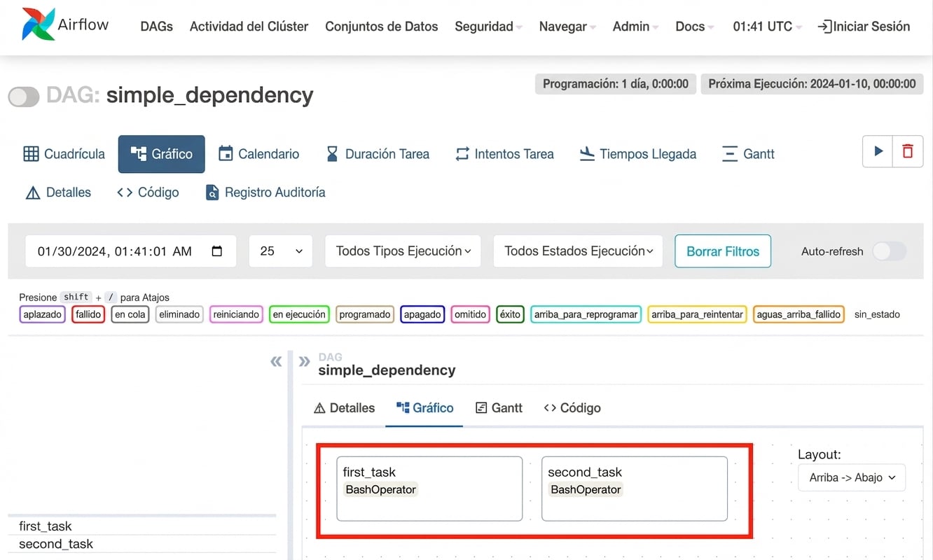Click the Airflow pinwheel logo
The image size is (933, 560).
(38, 24)
